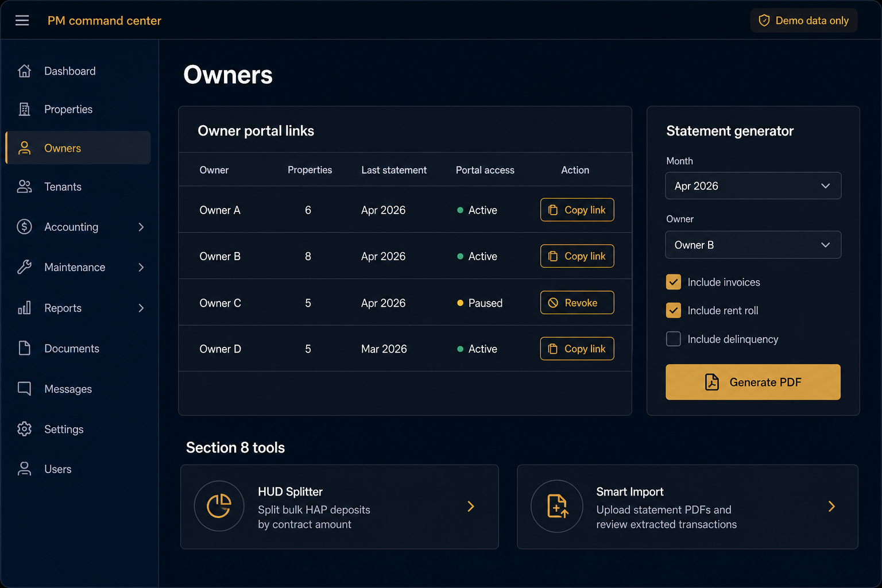The height and width of the screenshot is (588, 882).
Task: Open the Month dropdown showing Apr 2026
Action: [753, 186]
